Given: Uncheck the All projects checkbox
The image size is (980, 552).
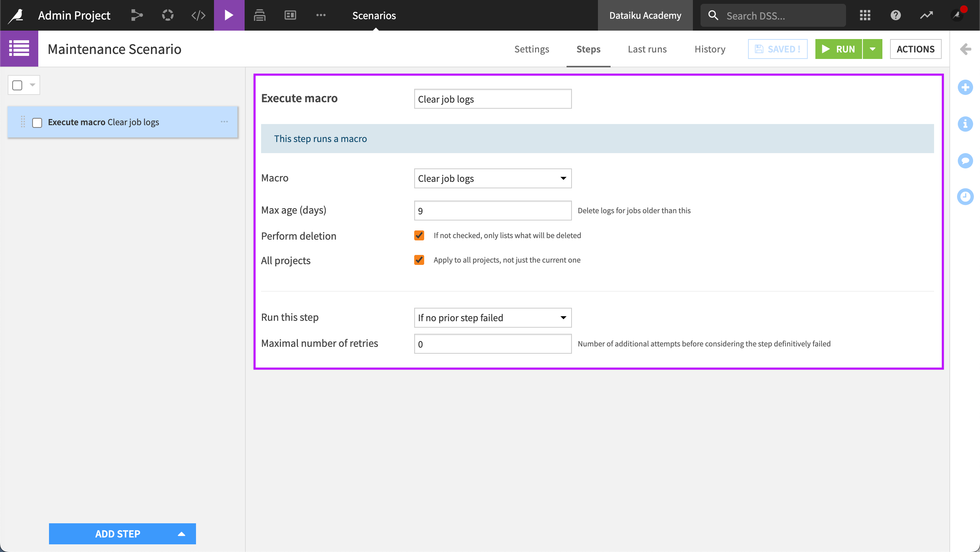Looking at the screenshot, I should tap(419, 260).
